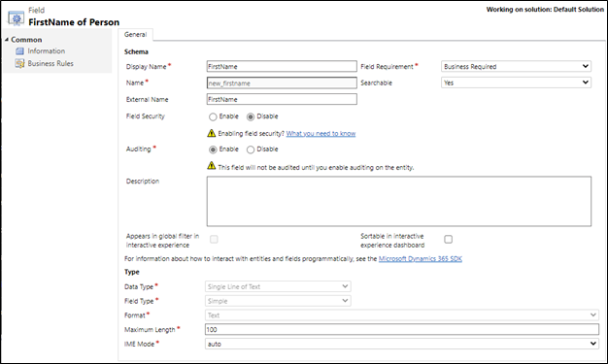Click the Name field new_firstname
The width and height of the screenshot is (608, 364).
pos(282,83)
